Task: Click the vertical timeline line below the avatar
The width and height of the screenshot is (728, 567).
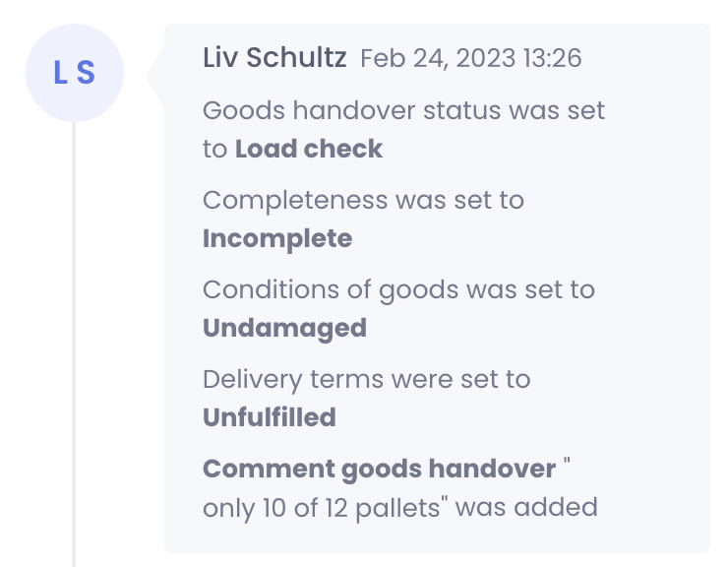Action: 74,345
